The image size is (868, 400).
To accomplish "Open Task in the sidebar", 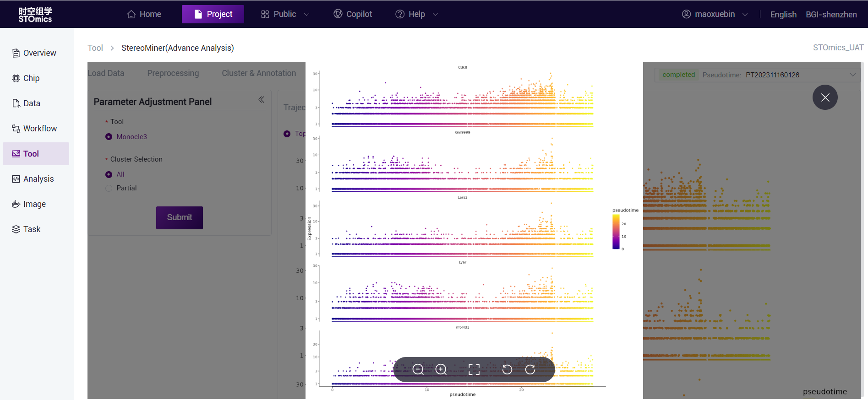I will click(36, 229).
